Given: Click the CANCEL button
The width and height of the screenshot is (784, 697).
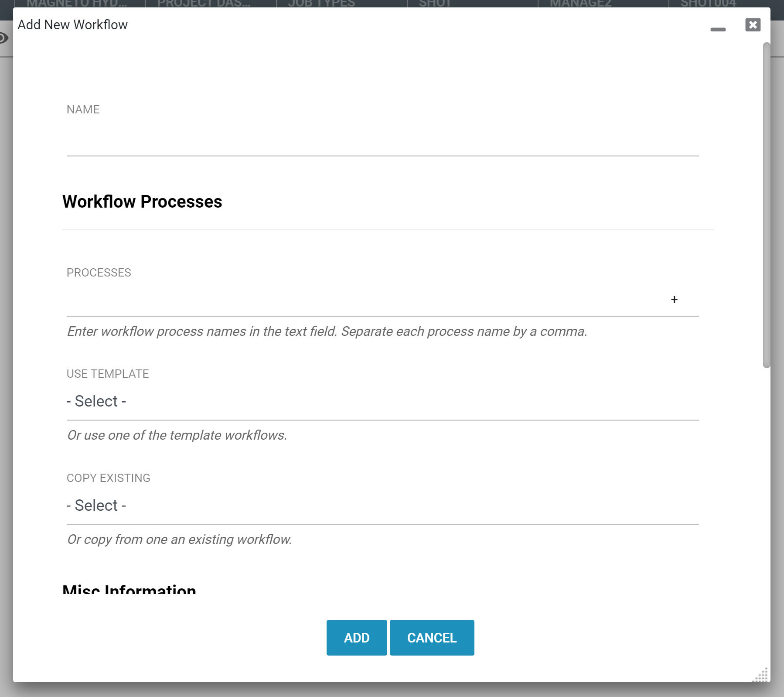Looking at the screenshot, I should (432, 638).
